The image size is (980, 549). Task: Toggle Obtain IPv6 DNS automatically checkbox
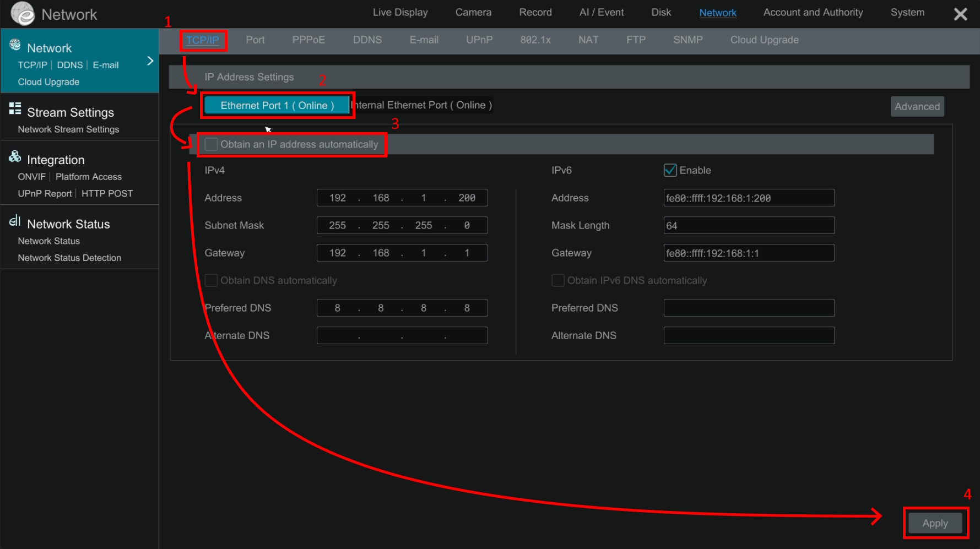pos(557,280)
